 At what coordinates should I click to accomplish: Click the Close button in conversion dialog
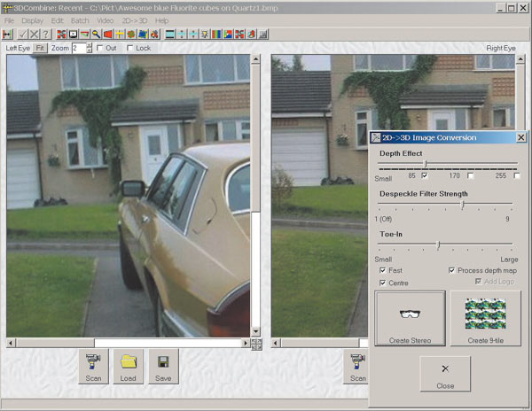coord(445,374)
